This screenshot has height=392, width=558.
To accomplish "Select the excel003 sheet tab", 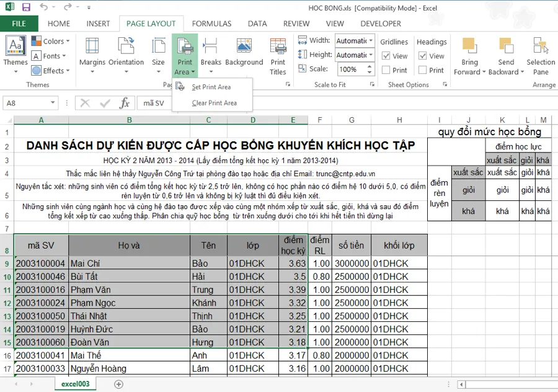I will [74, 384].
